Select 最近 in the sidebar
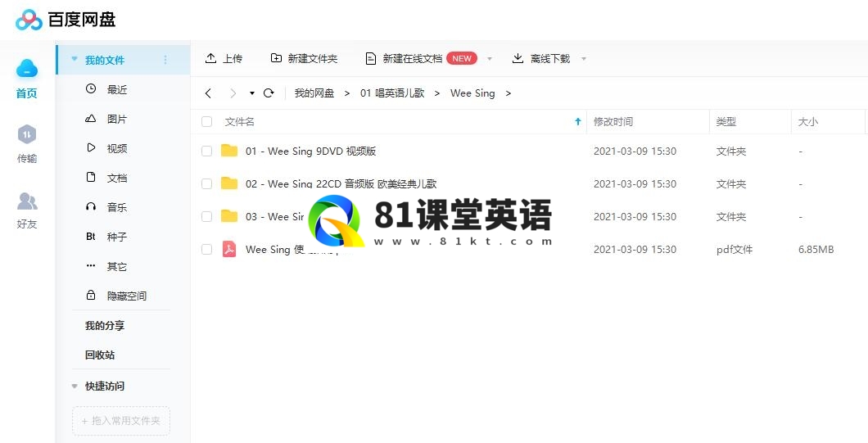The image size is (868, 443). [x=117, y=89]
